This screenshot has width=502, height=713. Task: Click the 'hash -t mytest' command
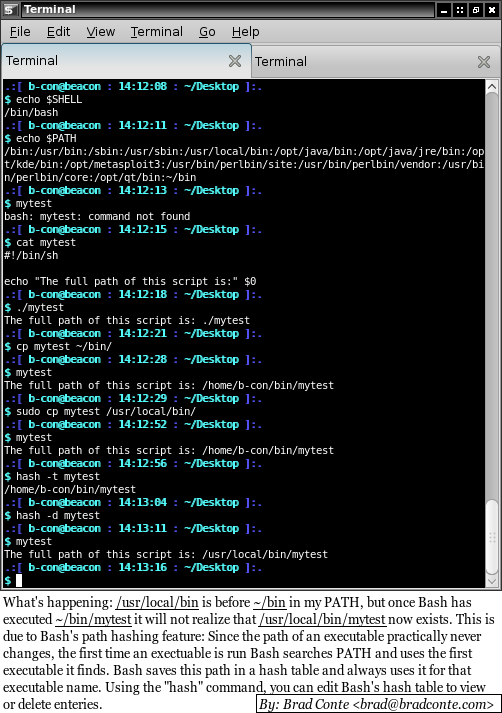click(x=58, y=477)
